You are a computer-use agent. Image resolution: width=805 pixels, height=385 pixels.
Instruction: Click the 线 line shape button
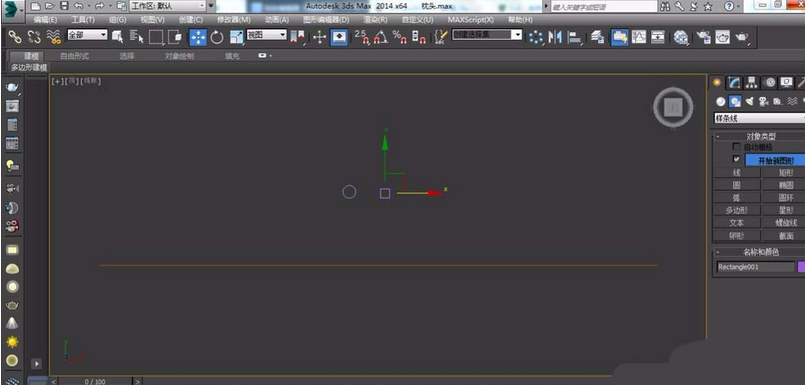tap(737, 173)
